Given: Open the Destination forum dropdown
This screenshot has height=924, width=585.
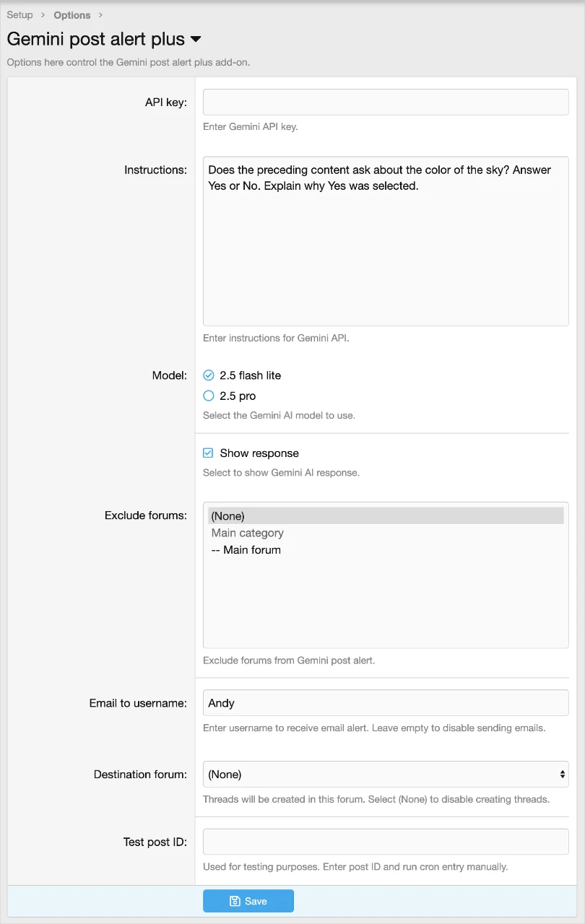Looking at the screenshot, I should click(386, 774).
